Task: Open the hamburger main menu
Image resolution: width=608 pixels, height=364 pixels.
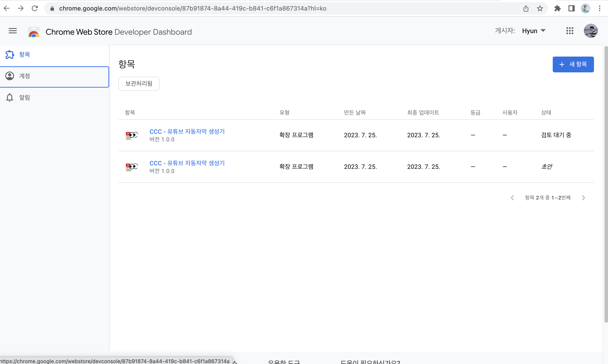Action: pyautogui.click(x=13, y=31)
